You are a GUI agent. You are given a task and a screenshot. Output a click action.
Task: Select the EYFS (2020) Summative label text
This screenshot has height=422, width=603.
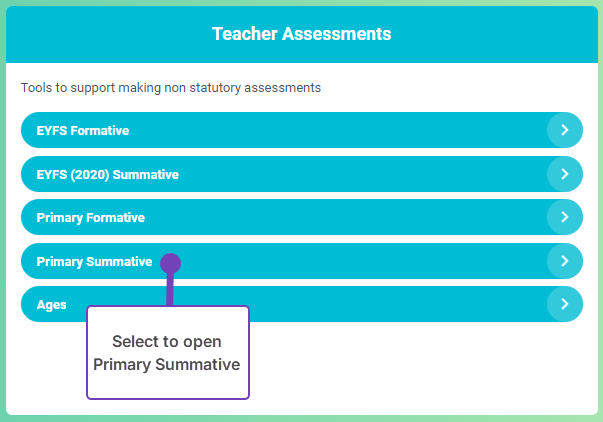point(107,174)
